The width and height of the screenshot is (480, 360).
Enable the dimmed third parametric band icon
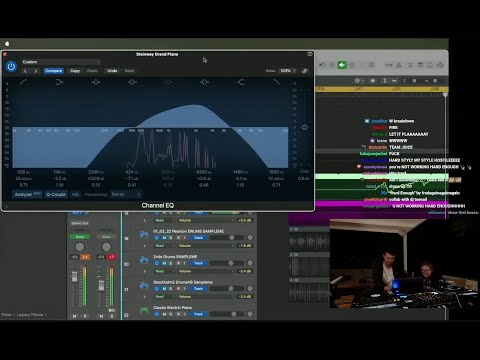pyautogui.click(x=168, y=82)
